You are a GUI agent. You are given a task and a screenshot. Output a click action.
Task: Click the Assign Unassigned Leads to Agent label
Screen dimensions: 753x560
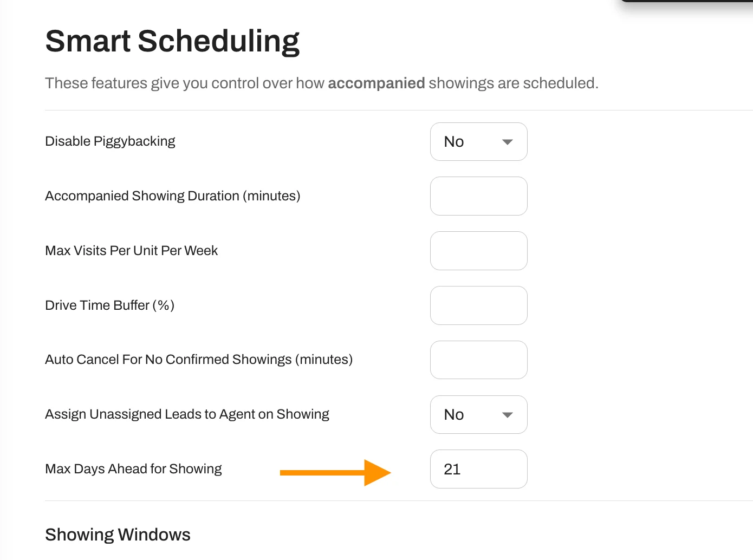pos(186,414)
